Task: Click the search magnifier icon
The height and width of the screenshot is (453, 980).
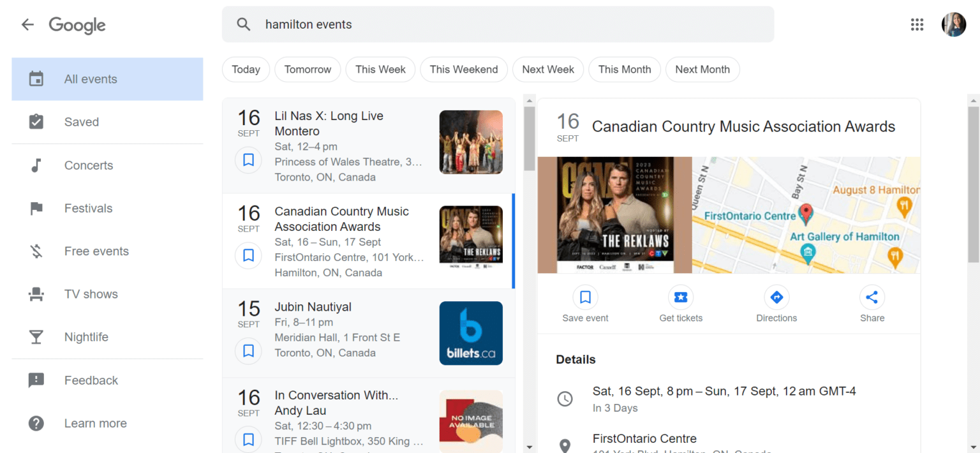Action: tap(243, 24)
